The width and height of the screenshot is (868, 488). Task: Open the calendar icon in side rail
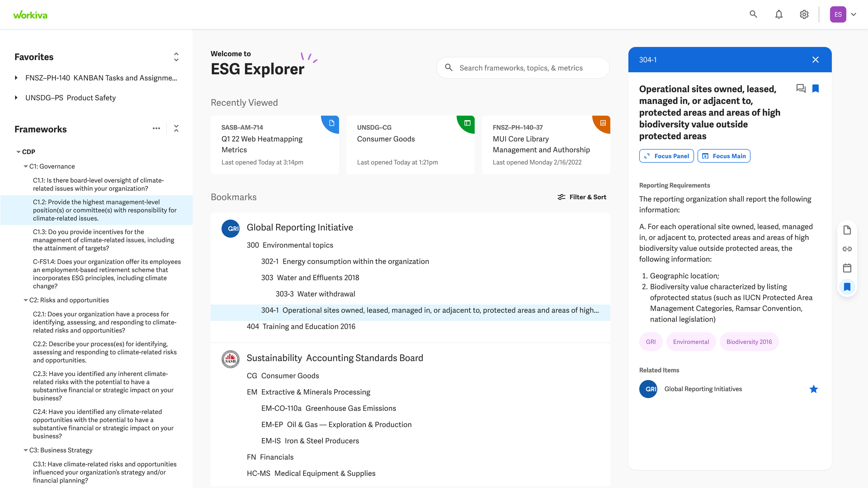click(847, 268)
